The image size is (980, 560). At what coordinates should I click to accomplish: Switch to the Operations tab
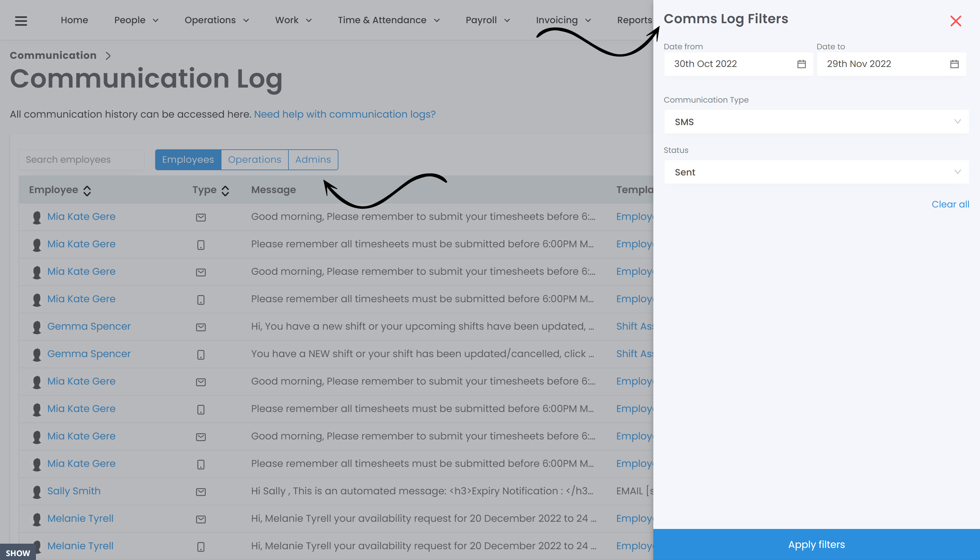click(254, 160)
